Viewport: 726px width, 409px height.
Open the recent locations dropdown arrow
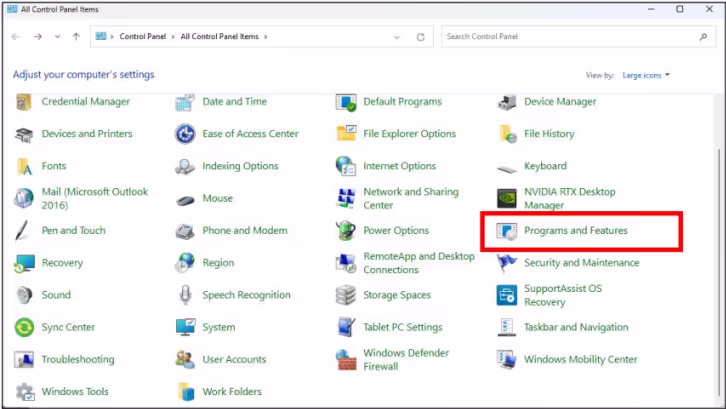[x=57, y=37]
